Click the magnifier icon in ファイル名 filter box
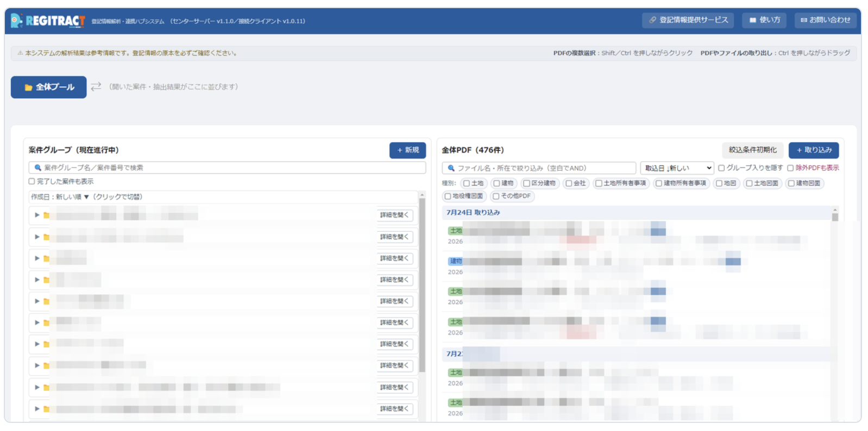This screenshot has height=431, width=868. click(x=451, y=168)
